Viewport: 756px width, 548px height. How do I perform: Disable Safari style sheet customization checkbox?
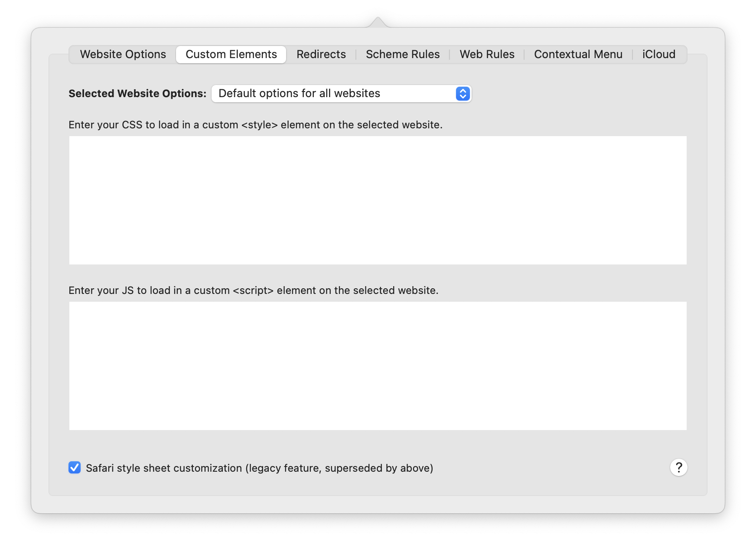pyautogui.click(x=75, y=467)
